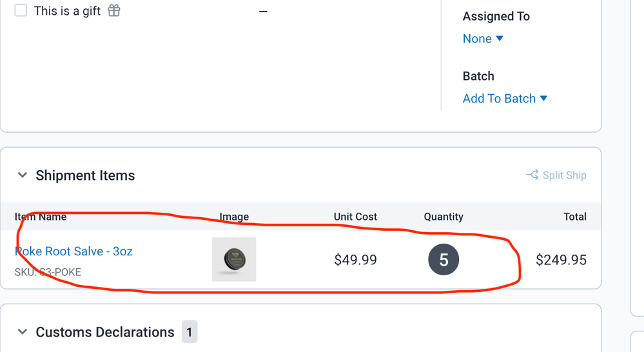
Task: Click the Total column header
Action: click(x=574, y=217)
